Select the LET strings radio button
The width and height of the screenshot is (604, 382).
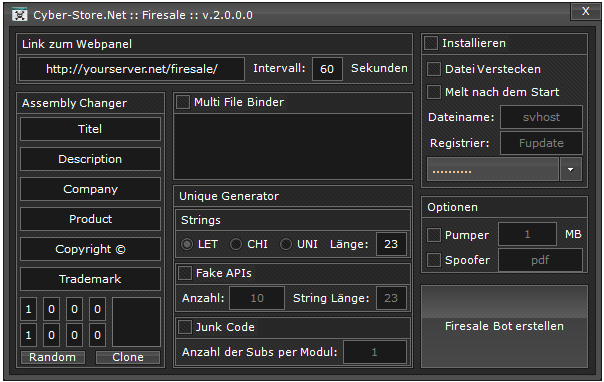click(187, 244)
